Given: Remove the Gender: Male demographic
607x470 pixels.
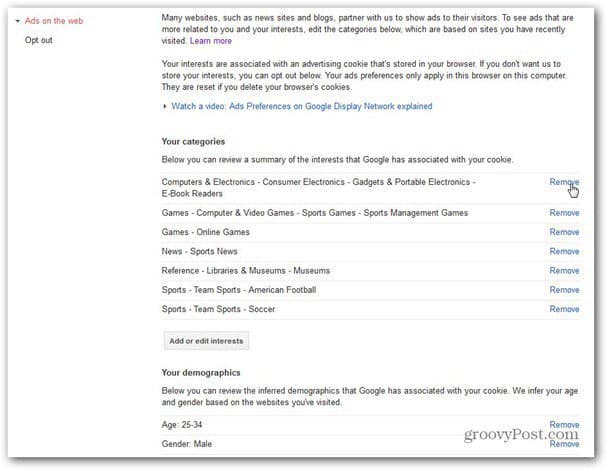Looking at the screenshot, I should pyautogui.click(x=564, y=444).
